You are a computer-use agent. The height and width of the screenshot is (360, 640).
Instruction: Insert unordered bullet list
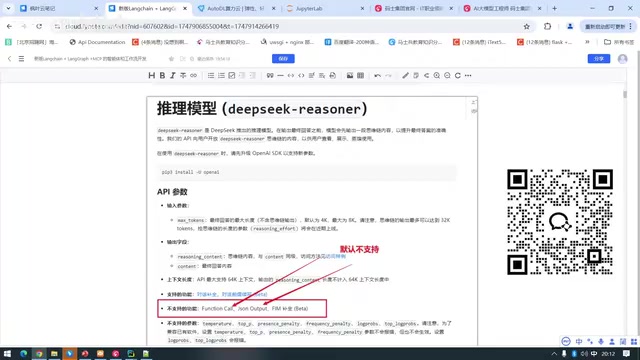pyautogui.click(x=211, y=76)
